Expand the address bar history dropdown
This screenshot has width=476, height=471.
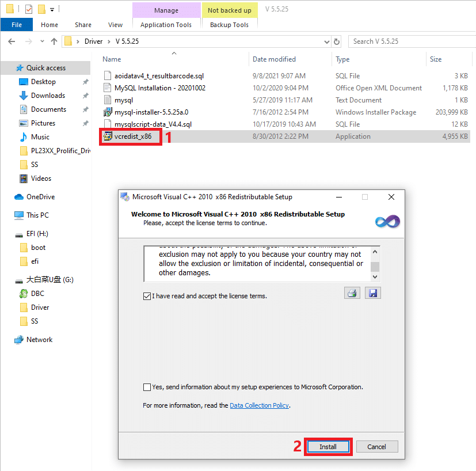pyautogui.click(x=327, y=41)
